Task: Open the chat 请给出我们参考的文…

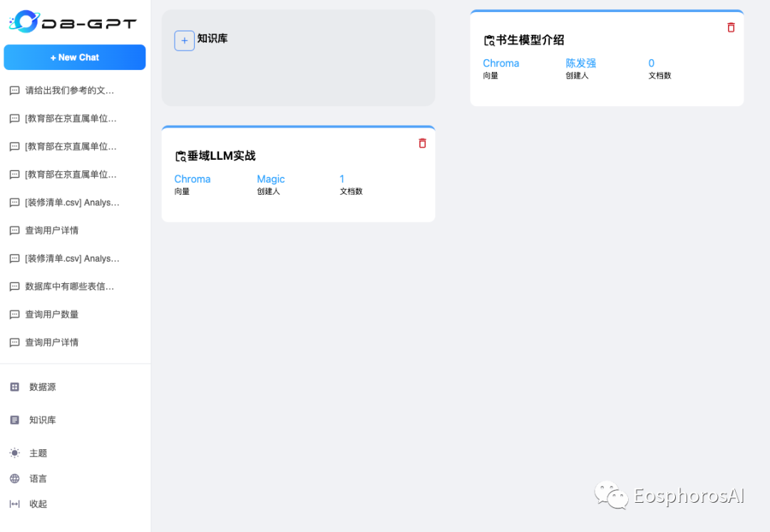Action: 70,91
